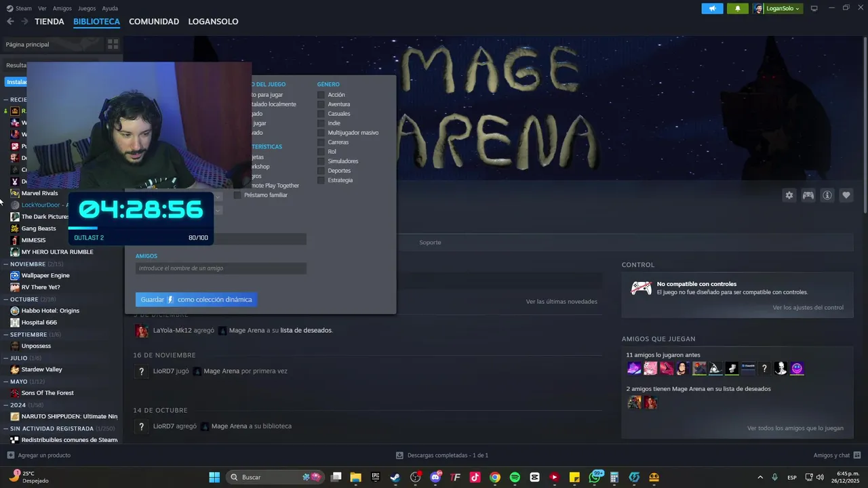Check the Multijugador masivo genre filter
Viewport: 868px width, 488px height.
pyautogui.click(x=321, y=133)
